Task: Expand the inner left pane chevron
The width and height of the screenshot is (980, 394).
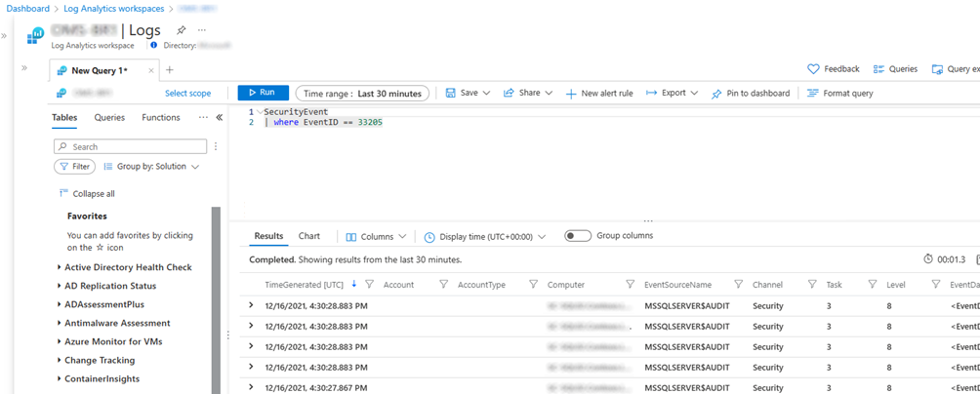Action: click(24, 67)
